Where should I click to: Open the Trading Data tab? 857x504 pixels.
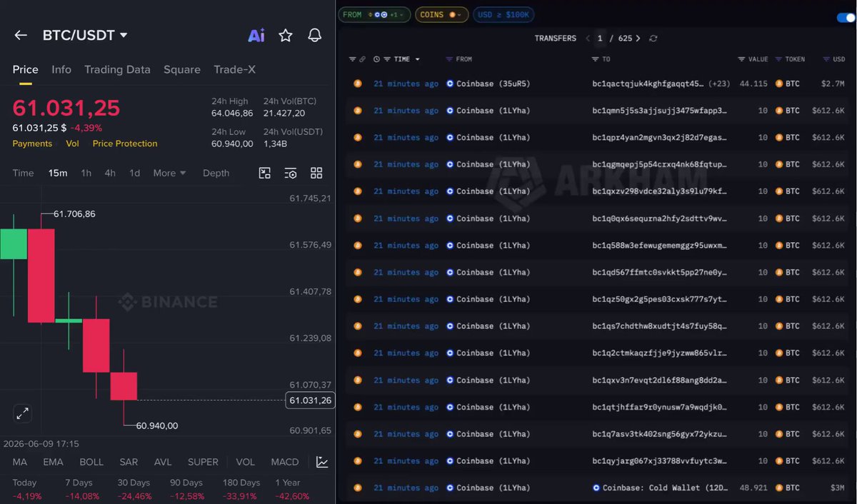tap(117, 70)
